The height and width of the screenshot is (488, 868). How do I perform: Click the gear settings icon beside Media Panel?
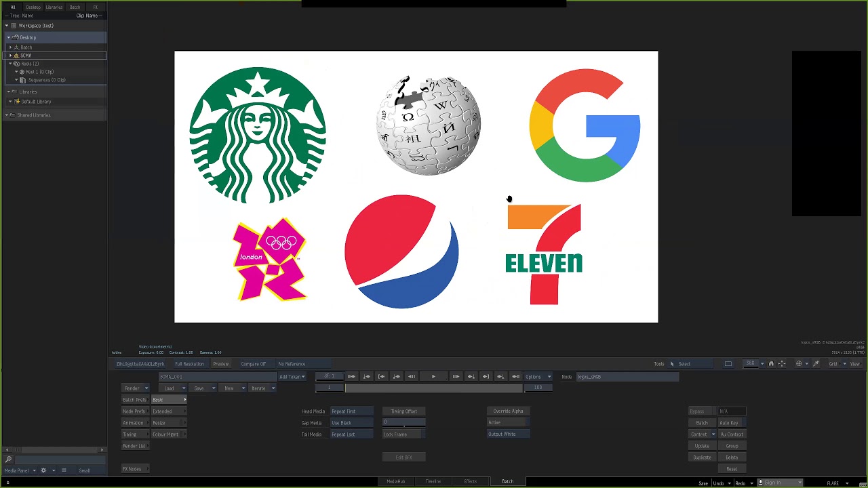point(43,470)
